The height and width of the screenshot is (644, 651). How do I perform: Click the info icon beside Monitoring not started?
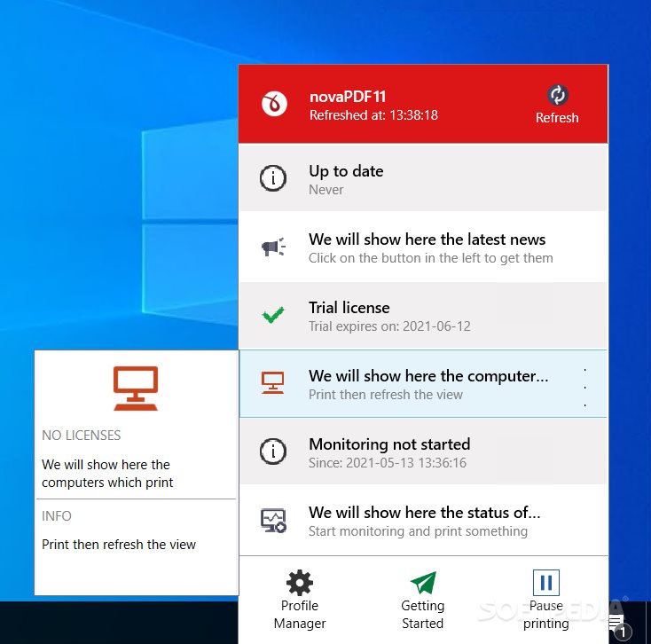point(273,451)
